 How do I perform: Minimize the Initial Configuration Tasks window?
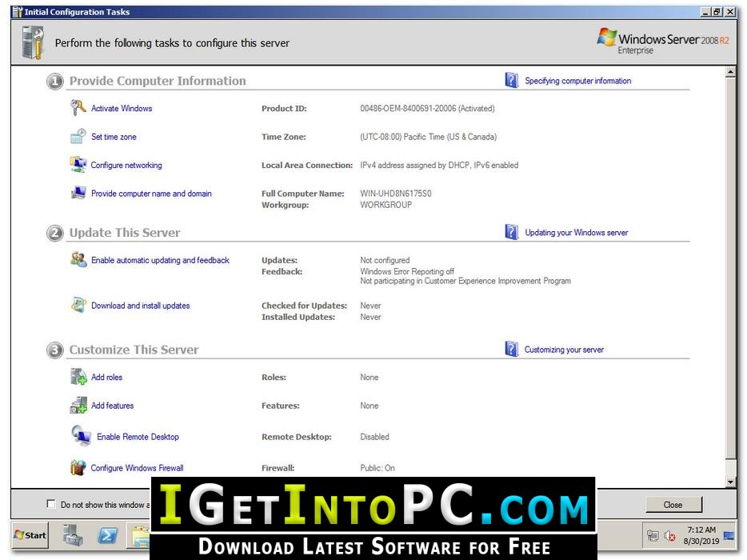(x=706, y=12)
